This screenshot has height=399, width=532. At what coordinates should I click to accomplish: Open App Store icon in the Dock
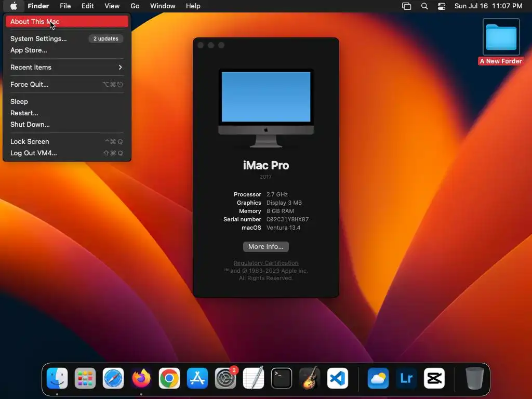[x=197, y=378]
